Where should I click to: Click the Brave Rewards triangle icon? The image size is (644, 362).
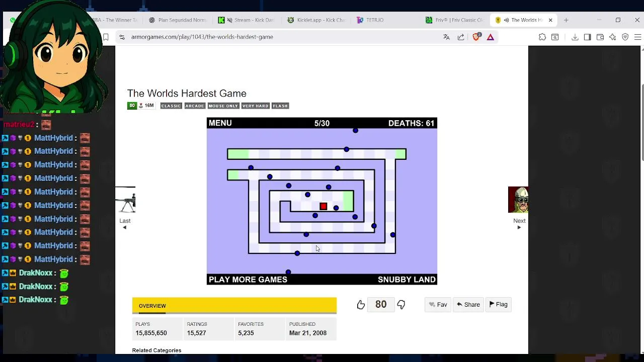click(x=491, y=37)
